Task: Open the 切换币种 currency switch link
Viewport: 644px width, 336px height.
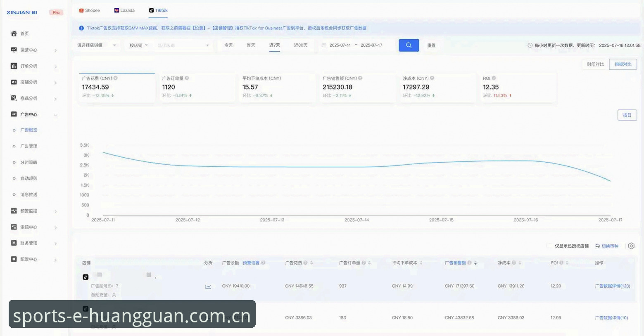Action: tap(607, 246)
